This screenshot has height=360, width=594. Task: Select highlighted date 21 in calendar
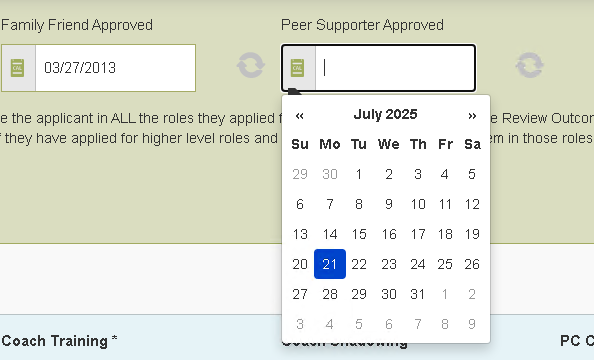point(330,264)
